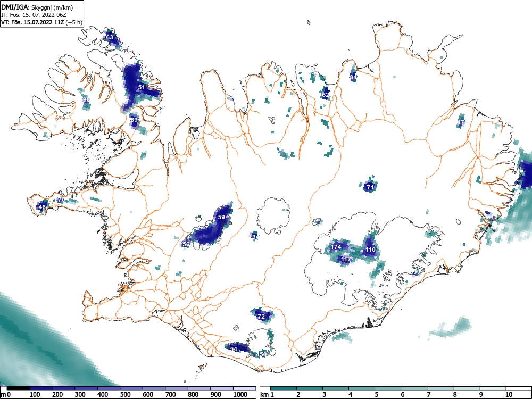Select the km legend tick label '8'
This screenshot has width=532, height=399.
454,395
